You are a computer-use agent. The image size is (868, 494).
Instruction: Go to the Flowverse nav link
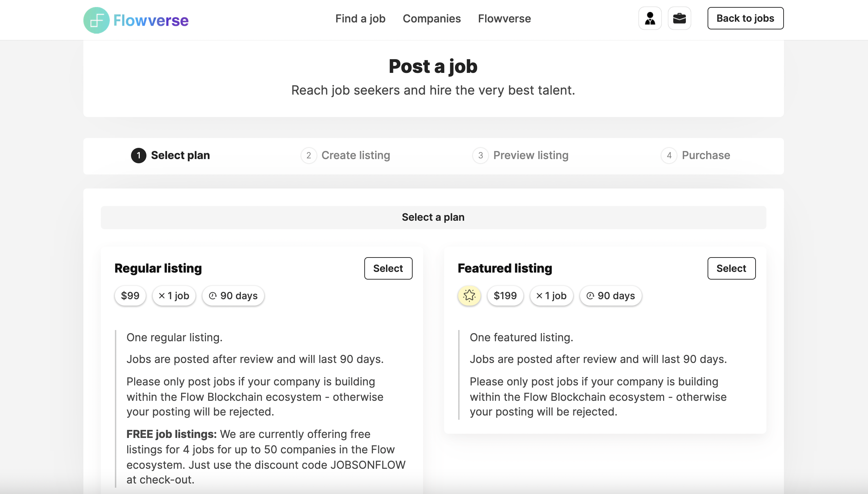pyautogui.click(x=504, y=19)
